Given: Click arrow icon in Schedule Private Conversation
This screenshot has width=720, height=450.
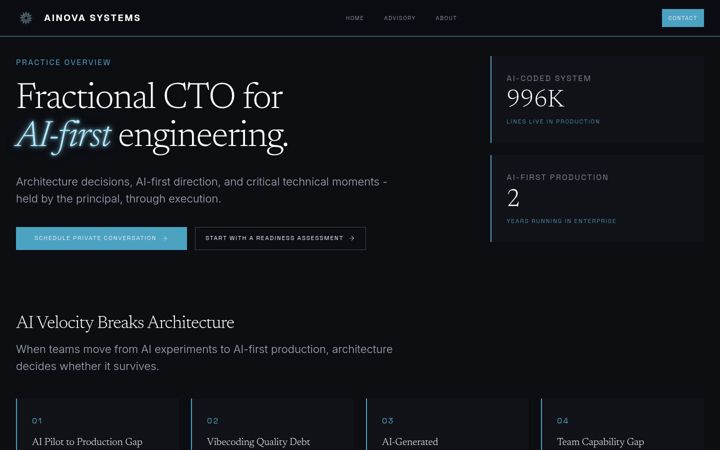Looking at the screenshot, I should click(165, 238).
